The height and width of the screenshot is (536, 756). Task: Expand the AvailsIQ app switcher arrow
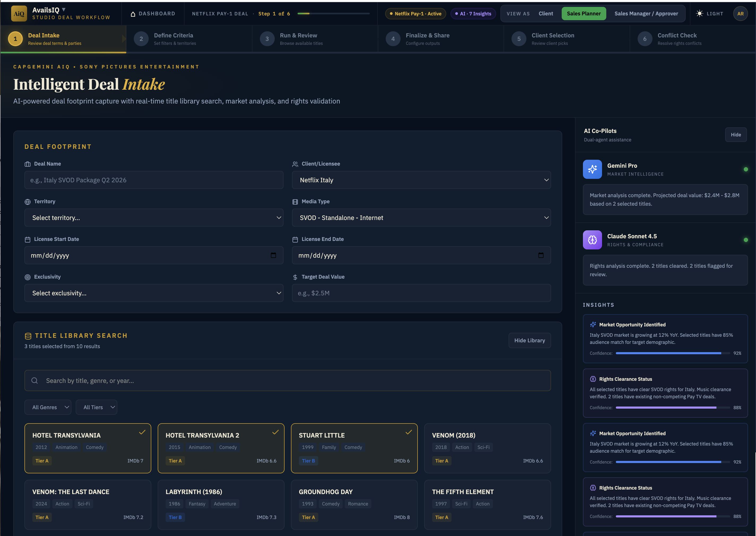click(x=64, y=10)
